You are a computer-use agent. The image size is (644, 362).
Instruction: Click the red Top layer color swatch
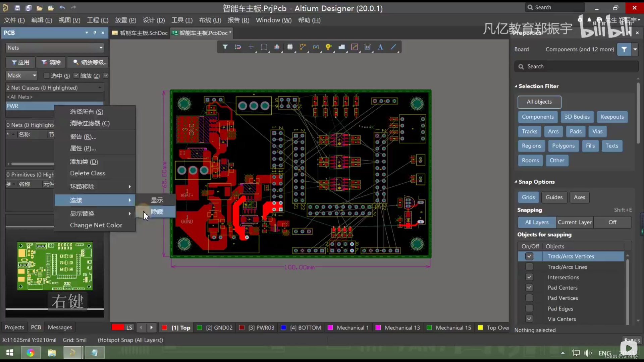164,327
